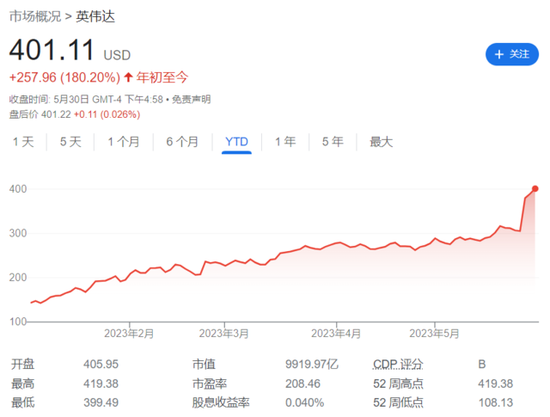Click the 年初至今 label
The width and height of the screenshot is (550, 417).
click(x=162, y=77)
